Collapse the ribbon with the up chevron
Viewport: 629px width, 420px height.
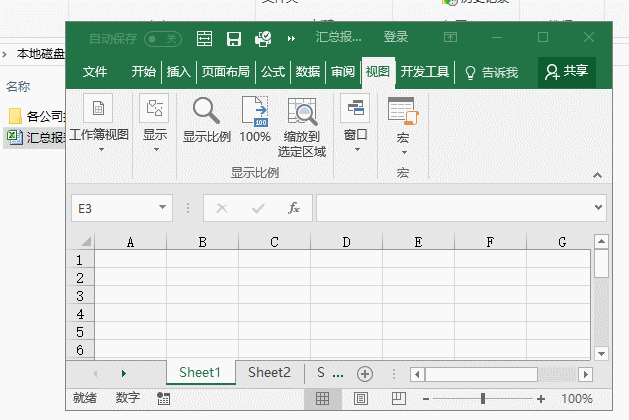coord(597,175)
